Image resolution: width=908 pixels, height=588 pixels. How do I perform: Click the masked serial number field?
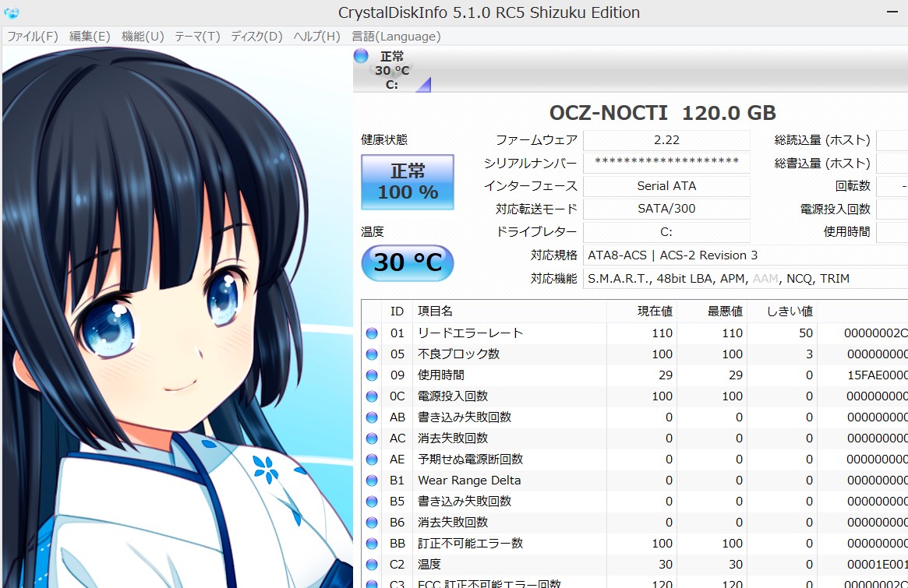coord(666,163)
